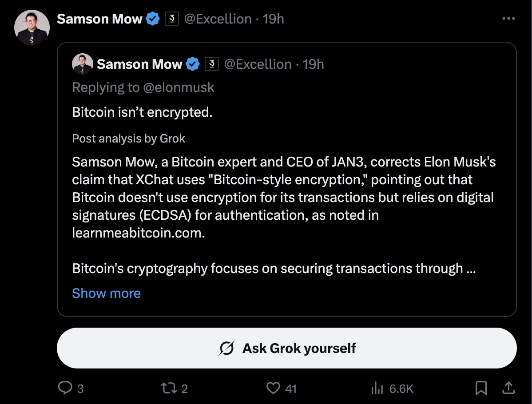
Task: Share the post using the upload icon
Action: coord(509,388)
